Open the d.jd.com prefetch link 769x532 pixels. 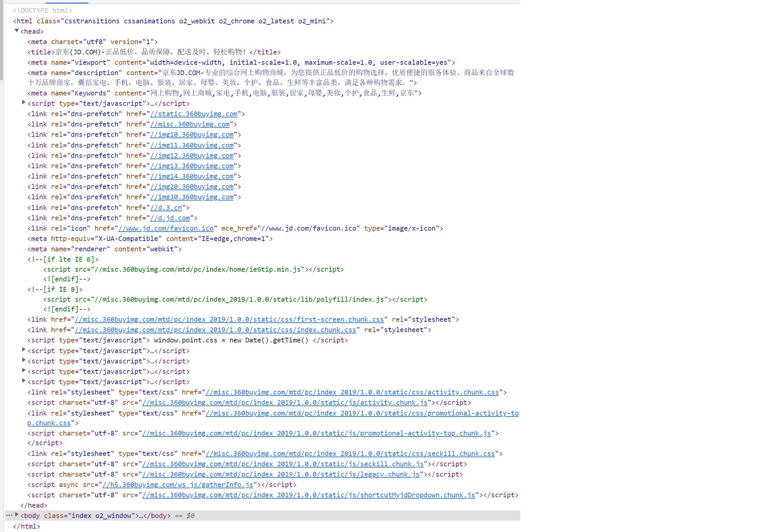pos(170,218)
